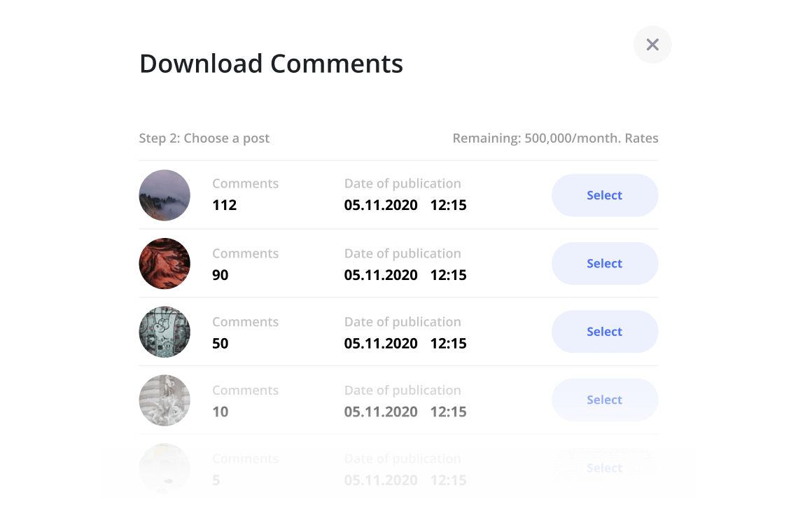Open the sketch artwork post thumbnail

[164, 332]
